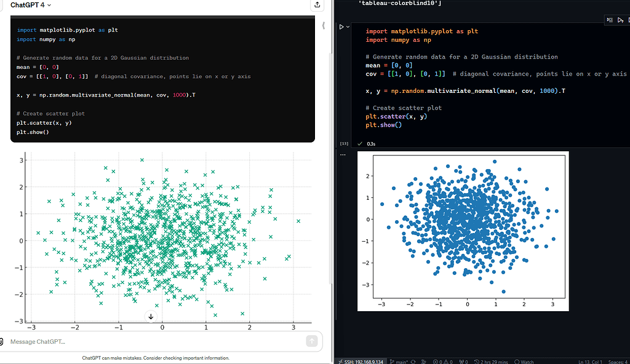Click the share icon in ChatGPT header
This screenshot has width=630, height=364.
[x=317, y=4]
